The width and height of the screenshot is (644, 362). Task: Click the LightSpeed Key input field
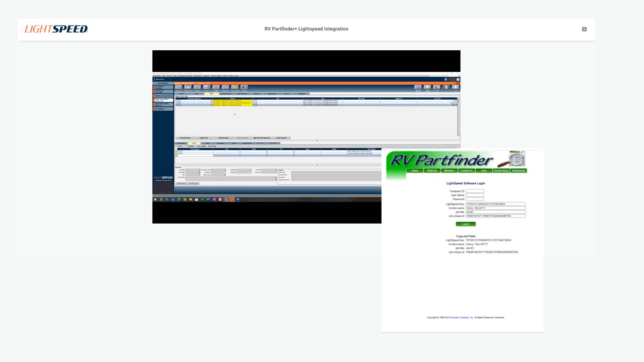pyautogui.click(x=496, y=204)
